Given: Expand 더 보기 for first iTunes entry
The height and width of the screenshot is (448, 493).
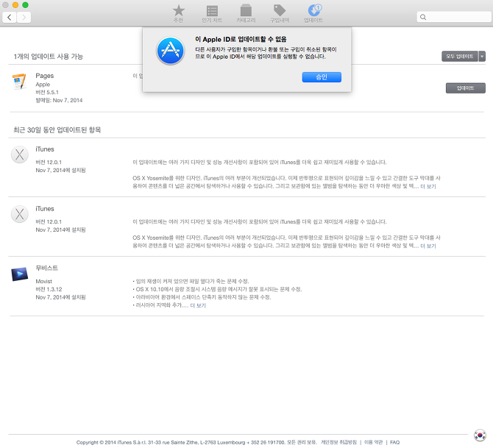Looking at the screenshot, I should tap(428, 186).
